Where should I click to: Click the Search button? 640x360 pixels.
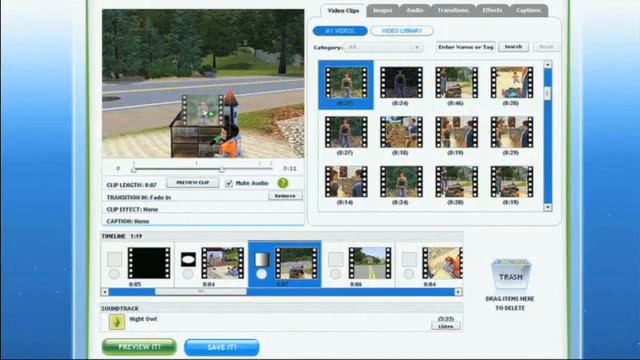point(513,47)
